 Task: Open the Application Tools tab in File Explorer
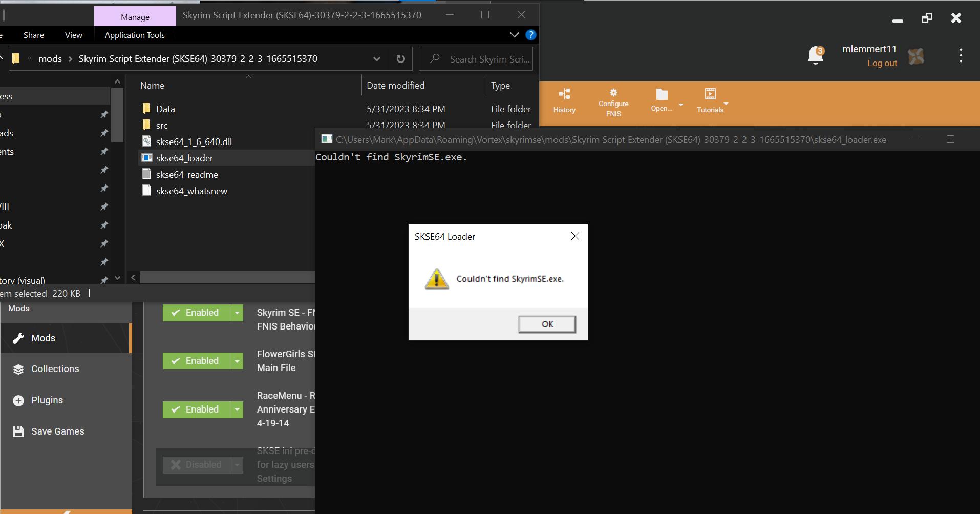tap(135, 35)
